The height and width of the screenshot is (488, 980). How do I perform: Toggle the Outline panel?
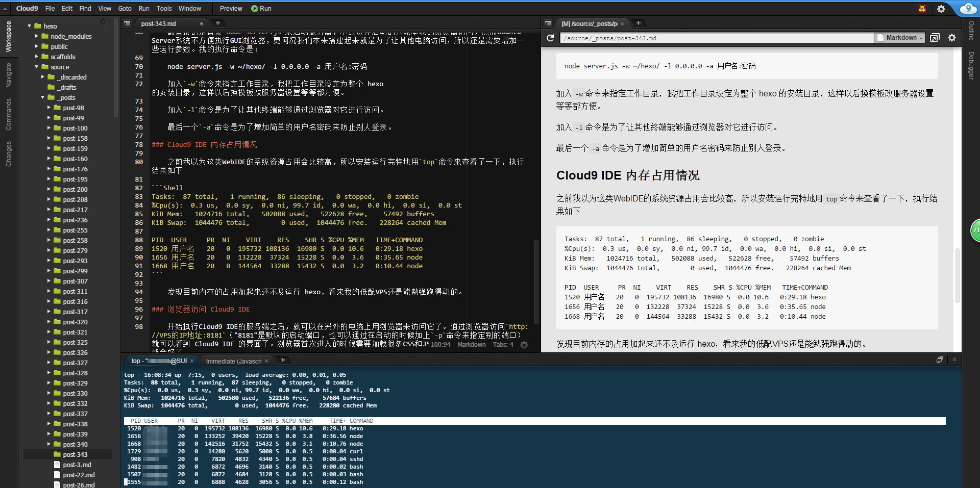coord(971,31)
